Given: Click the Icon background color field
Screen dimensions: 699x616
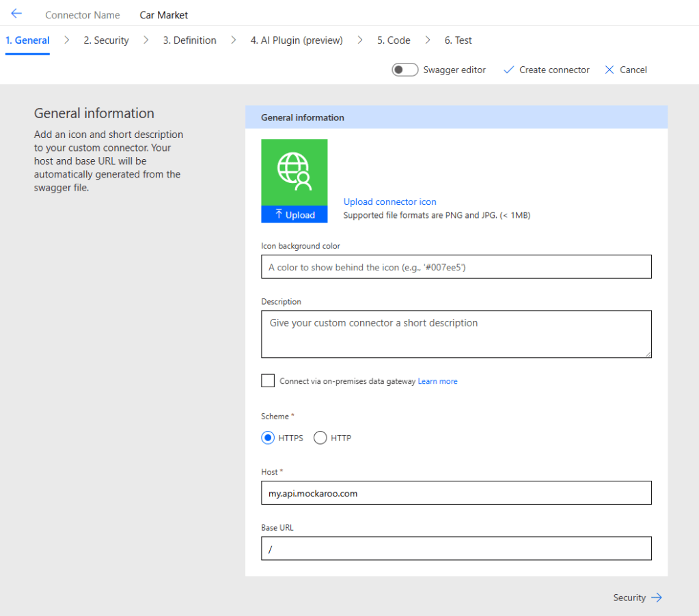Looking at the screenshot, I should pos(456,267).
